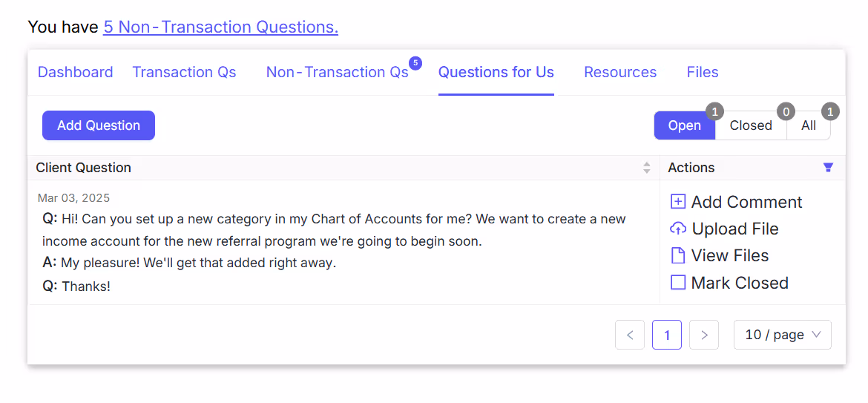Expand the 10 / page dropdown
Image resolution: width=868 pixels, height=403 pixels.
tap(782, 335)
